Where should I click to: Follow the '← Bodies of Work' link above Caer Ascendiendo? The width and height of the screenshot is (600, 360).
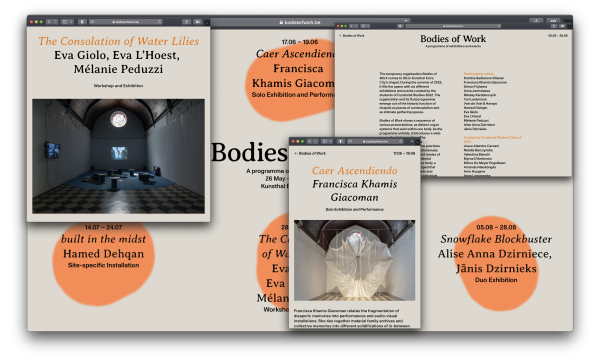click(310, 153)
